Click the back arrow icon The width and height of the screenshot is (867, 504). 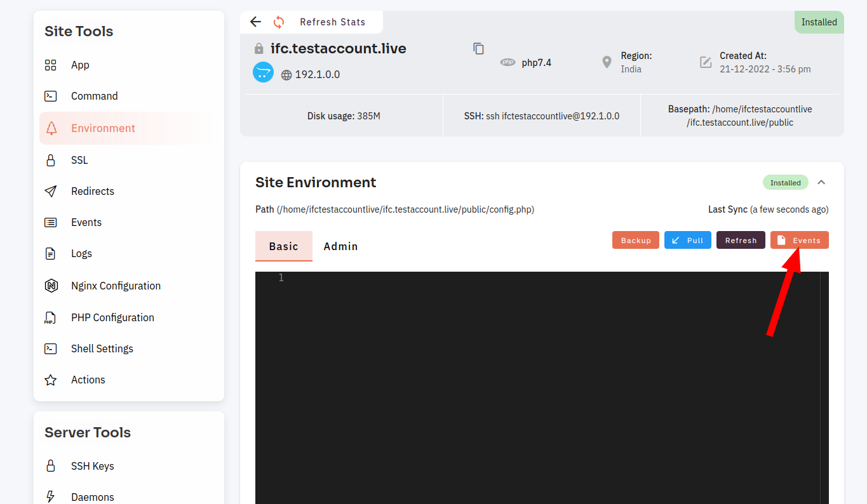click(255, 22)
